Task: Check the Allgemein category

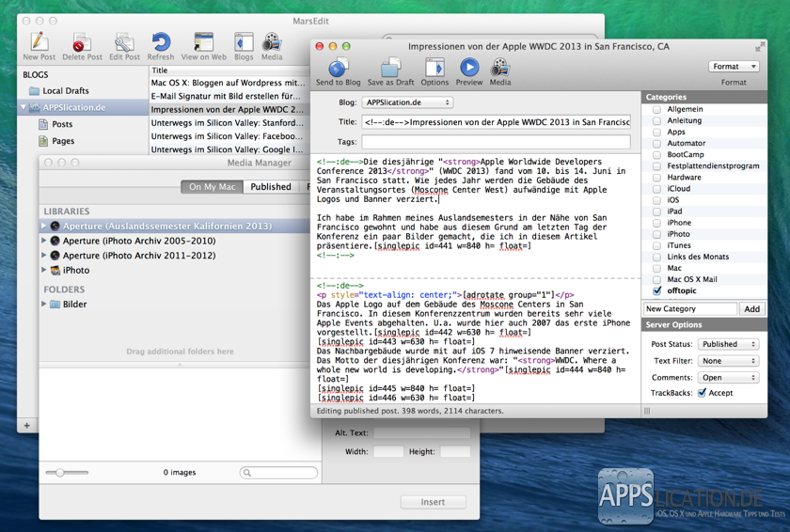Action: 656,109
